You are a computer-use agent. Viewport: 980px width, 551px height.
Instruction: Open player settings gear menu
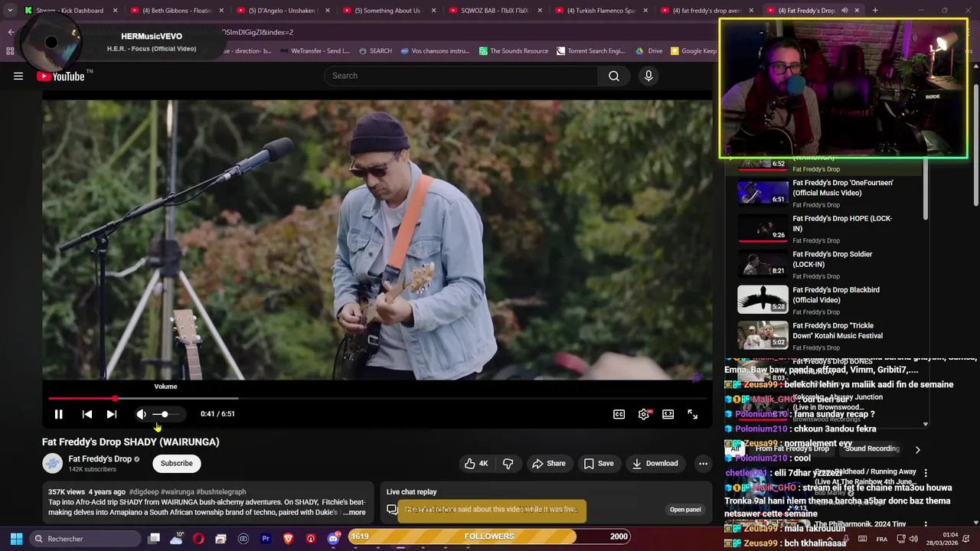(644, 414)
